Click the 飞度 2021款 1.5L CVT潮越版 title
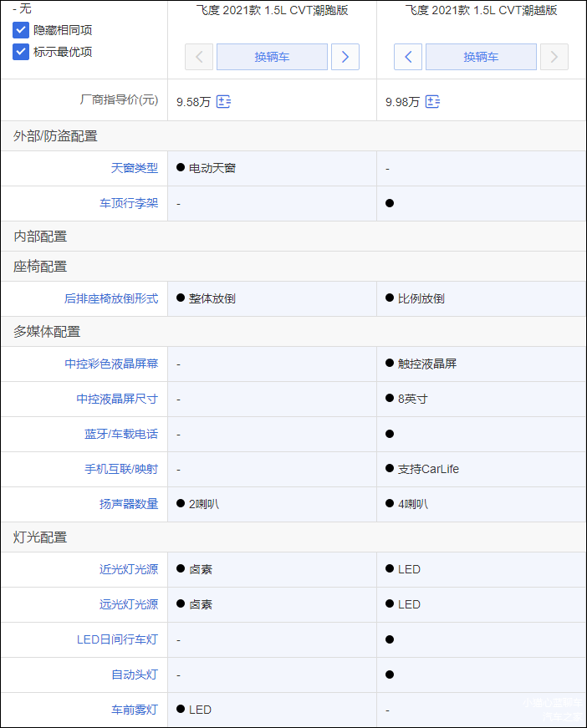Image resolution: width=587 pixels, height=728 pixels. pos(481,11)
